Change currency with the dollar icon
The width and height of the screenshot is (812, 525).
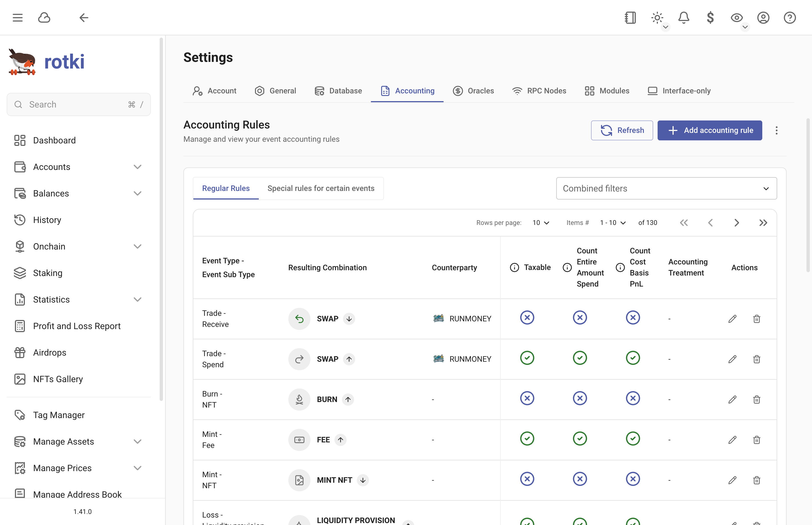(x=710, y=18)
